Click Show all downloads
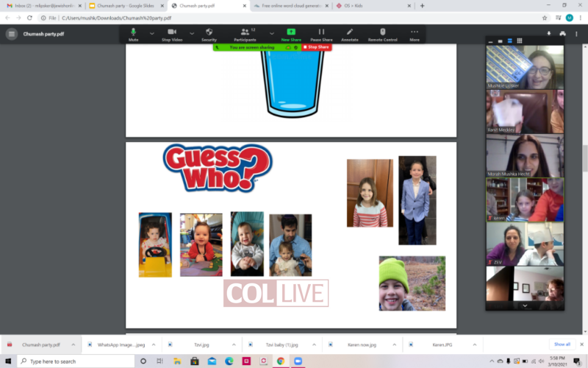This screenshot has height=368, width=588. 562,344
